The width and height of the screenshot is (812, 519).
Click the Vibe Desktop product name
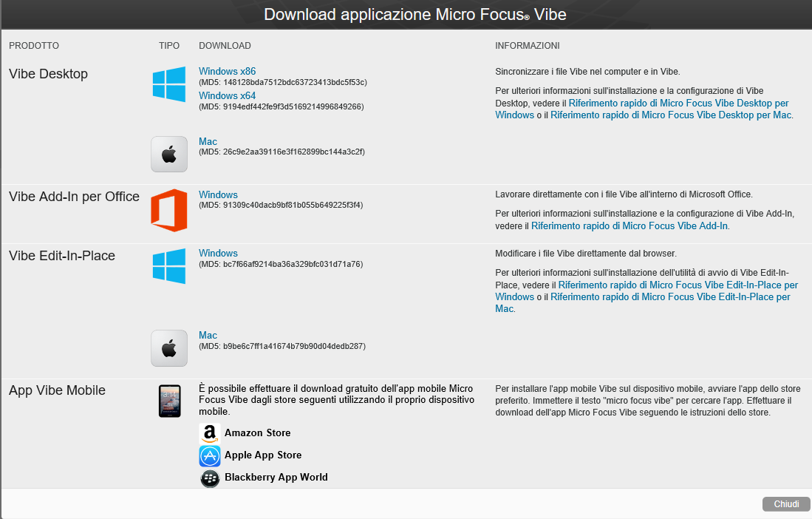[x=48, y=74]
